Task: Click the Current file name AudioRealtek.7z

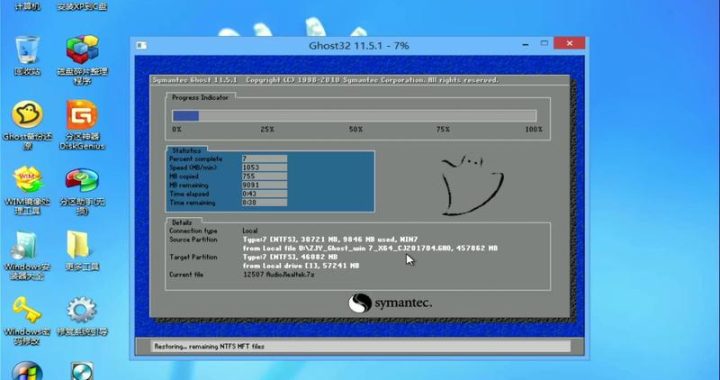Action: (279, 274)
